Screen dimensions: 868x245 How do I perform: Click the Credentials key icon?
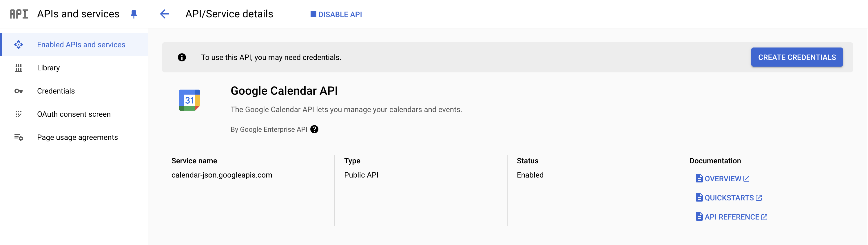click(19, 91)
